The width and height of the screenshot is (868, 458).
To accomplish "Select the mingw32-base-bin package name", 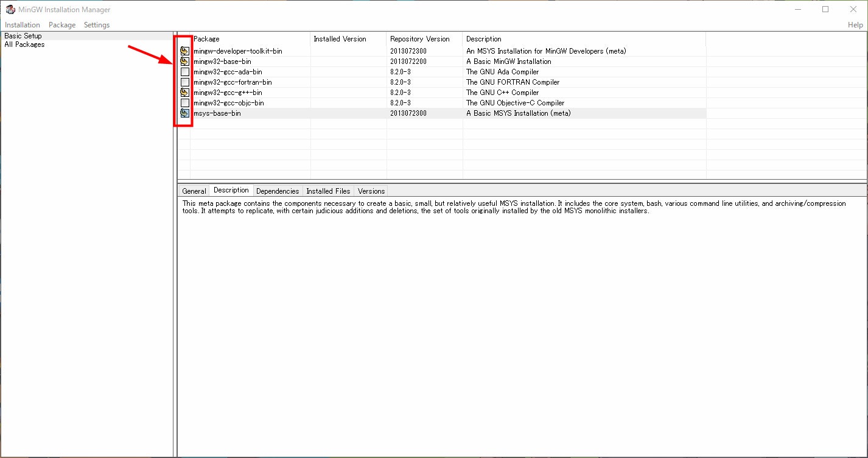I will pyautogui.click(x=222, y=62).
